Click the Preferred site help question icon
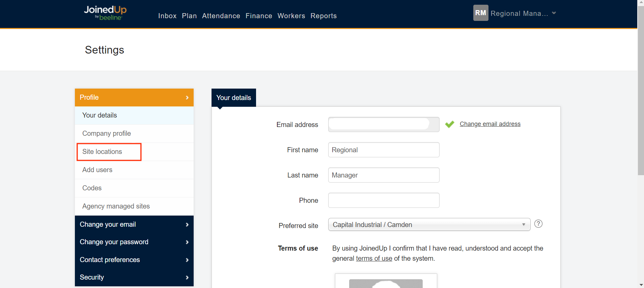644x288 pixels. (538, 224)
